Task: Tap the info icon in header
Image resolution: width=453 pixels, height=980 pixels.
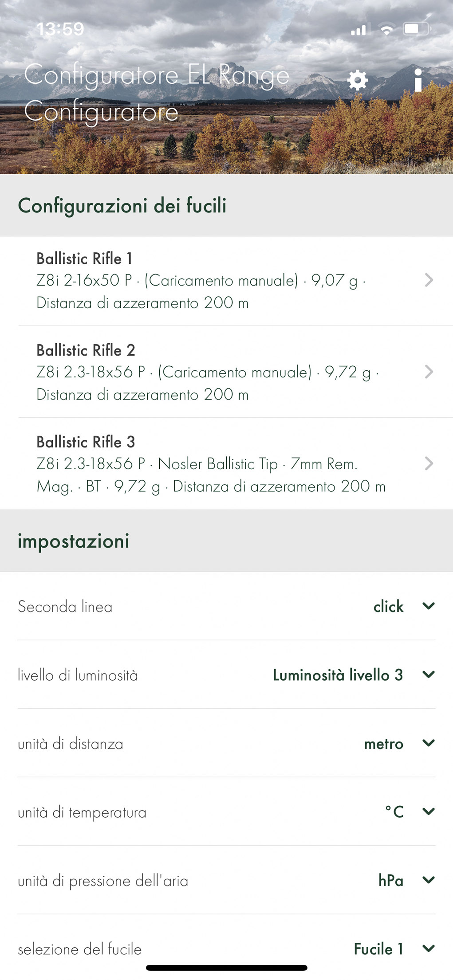Action: (x=418, y=80)
